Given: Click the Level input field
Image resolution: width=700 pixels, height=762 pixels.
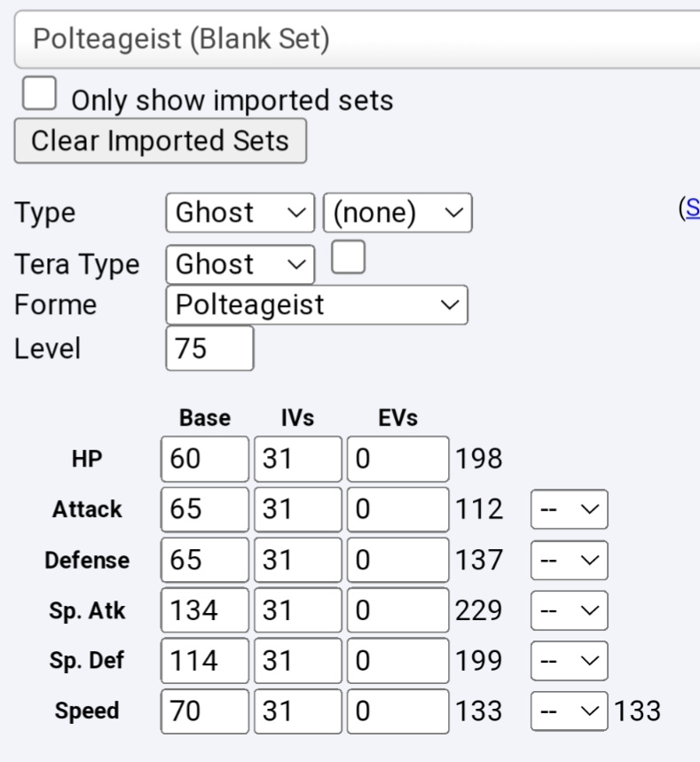Looking at the screenshot, I should pos(209,349).
